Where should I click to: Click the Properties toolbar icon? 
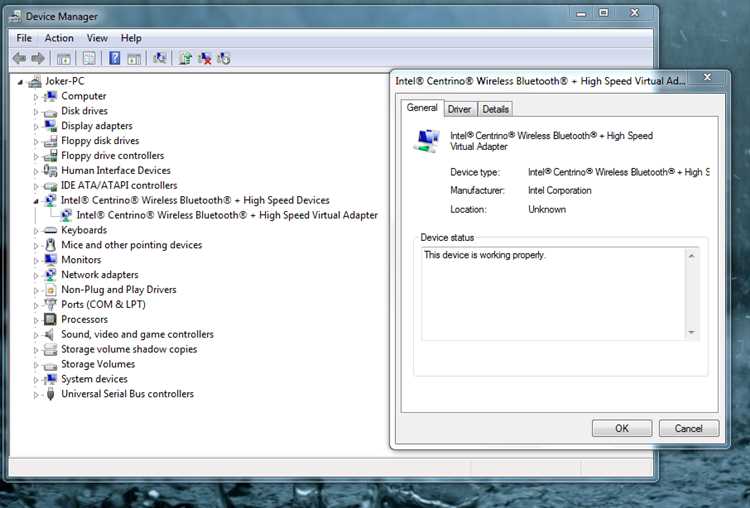point(89,58)
